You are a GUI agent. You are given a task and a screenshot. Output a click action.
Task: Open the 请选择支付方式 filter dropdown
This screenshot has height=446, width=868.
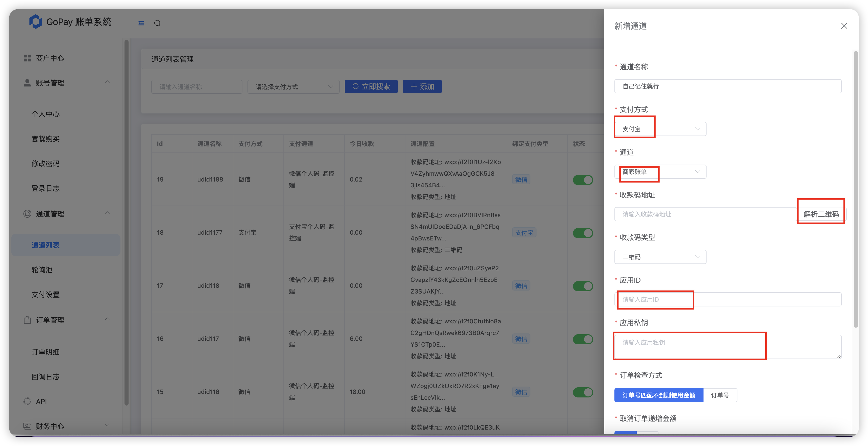tap(293, 87)
